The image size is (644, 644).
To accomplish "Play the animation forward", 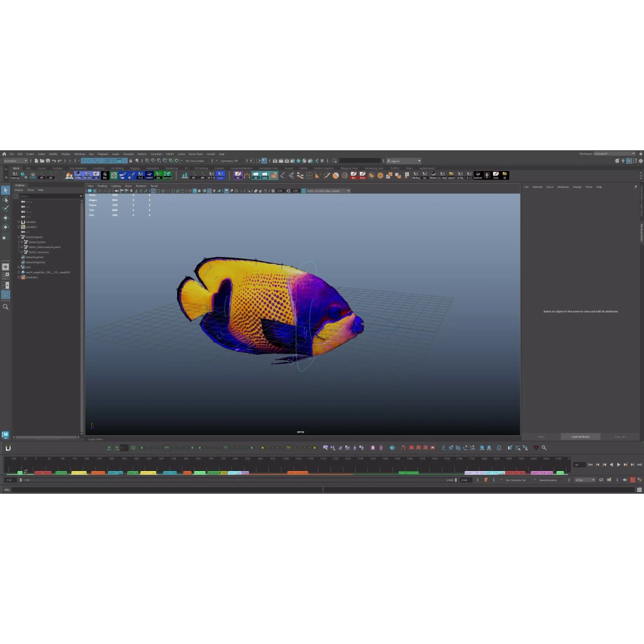I will tap(618, 465).
